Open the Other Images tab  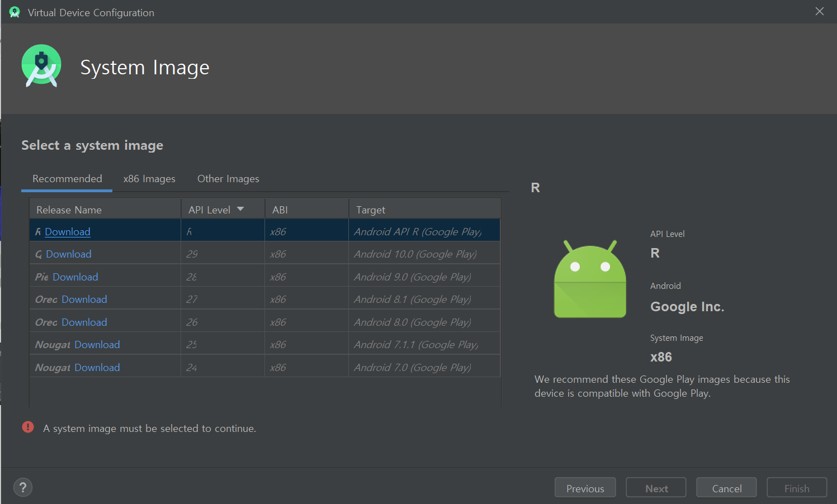click(228, 179)
